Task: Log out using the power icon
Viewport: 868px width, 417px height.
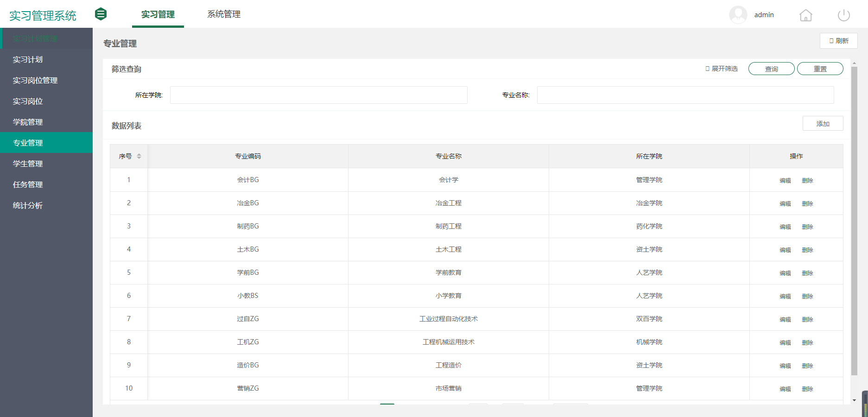Action: 844,15
